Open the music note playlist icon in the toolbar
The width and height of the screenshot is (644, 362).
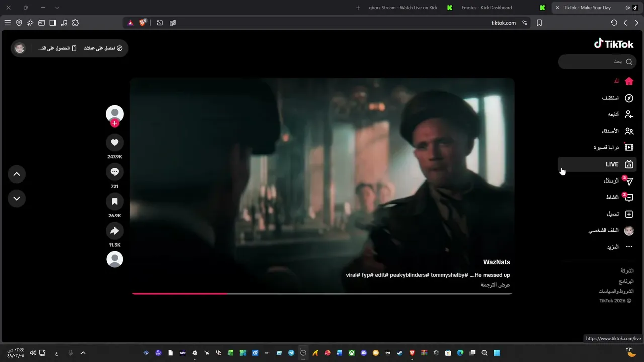[x=64, y=23]
